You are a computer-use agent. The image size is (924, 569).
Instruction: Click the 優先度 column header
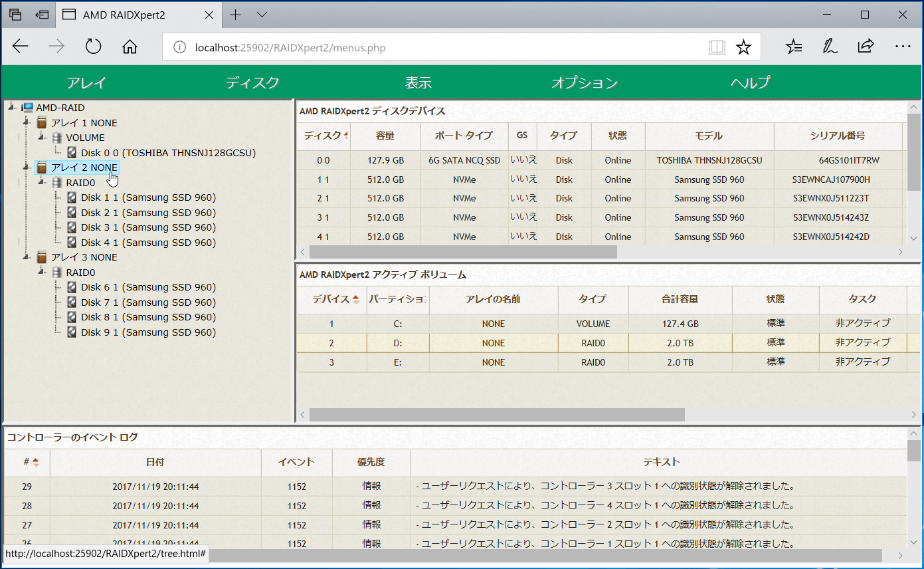point(371,462)
